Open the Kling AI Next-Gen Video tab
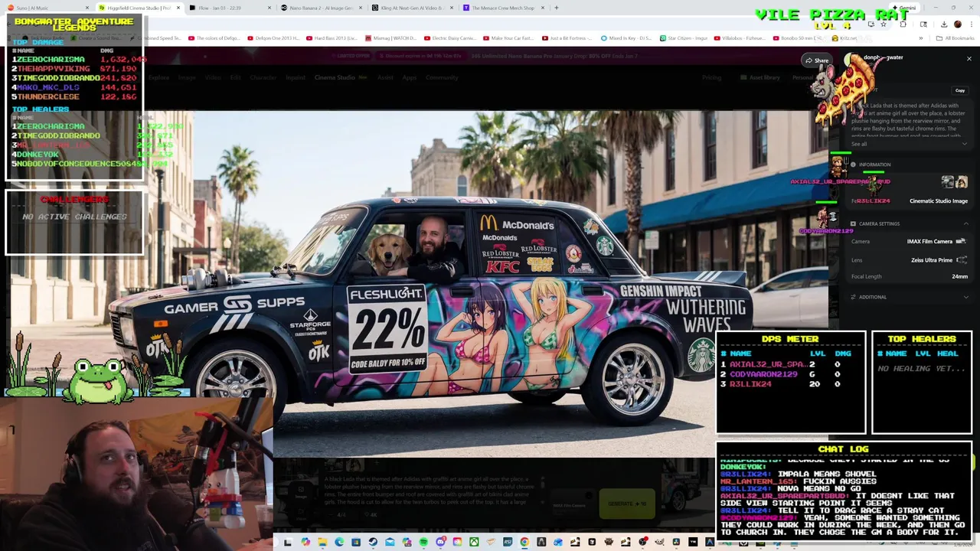This screenshot has width=980, height=551. 411,8
